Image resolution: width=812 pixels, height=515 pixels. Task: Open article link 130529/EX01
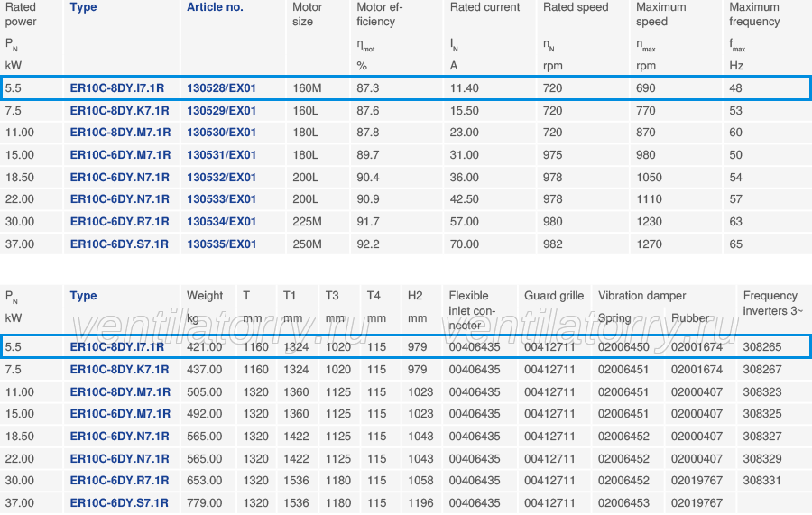pyautogui.click(x=221, y=111)
